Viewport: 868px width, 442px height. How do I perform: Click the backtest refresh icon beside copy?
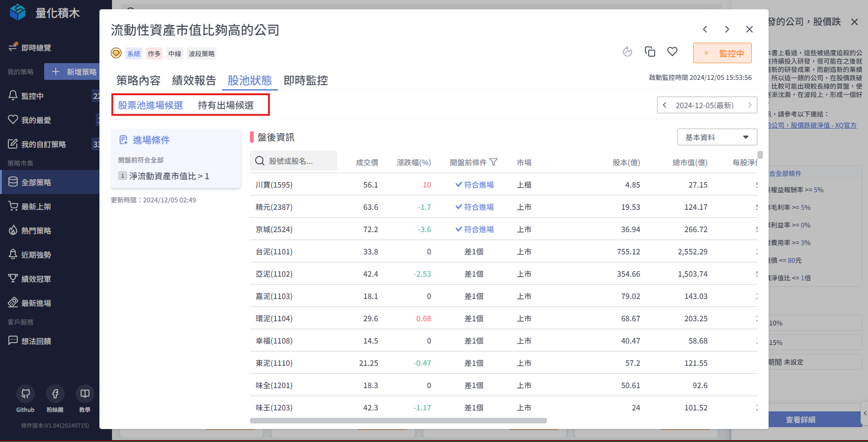[627, 52]
